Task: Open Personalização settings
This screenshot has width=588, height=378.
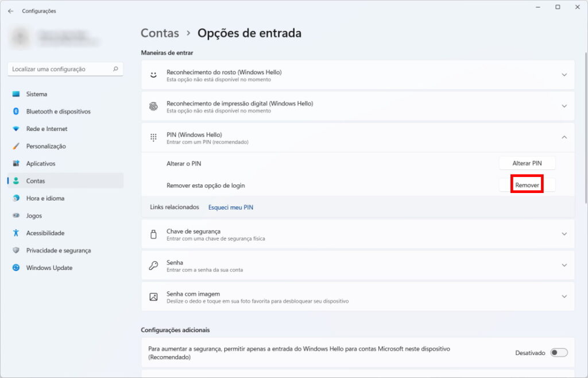Action: [x=65, y=146]
